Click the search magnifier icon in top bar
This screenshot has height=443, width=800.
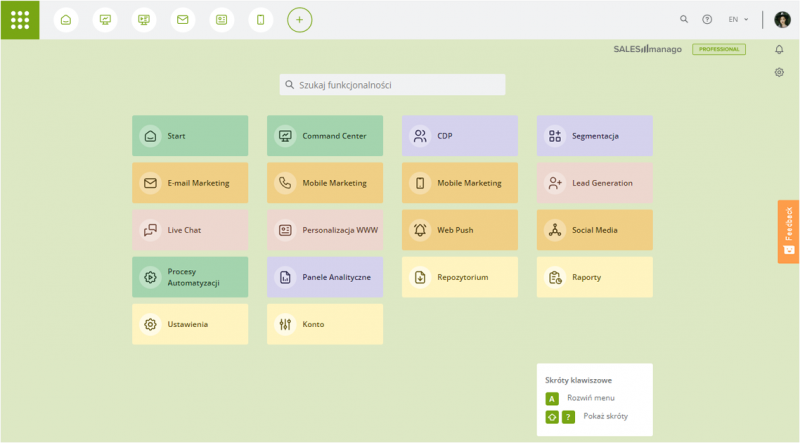(684, 19)
